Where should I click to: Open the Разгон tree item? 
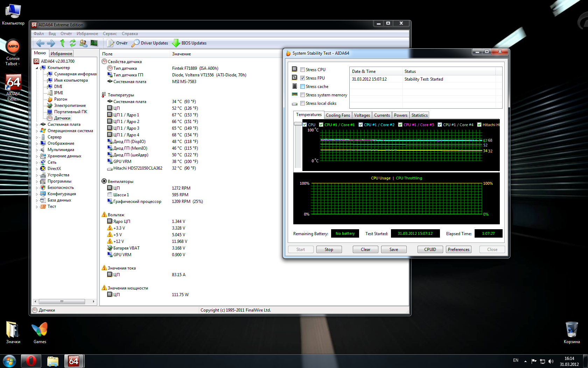61,99
